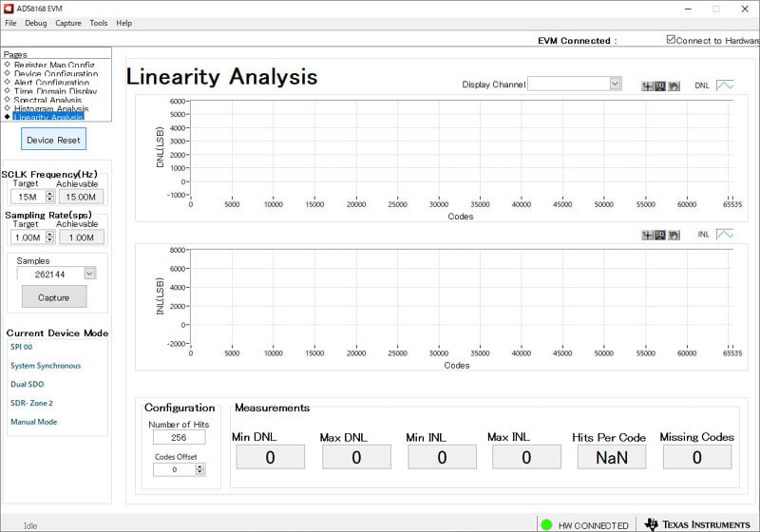Select the pan hand tool on the DNL graph palette

pyautogui.click(x=674, y=86)
